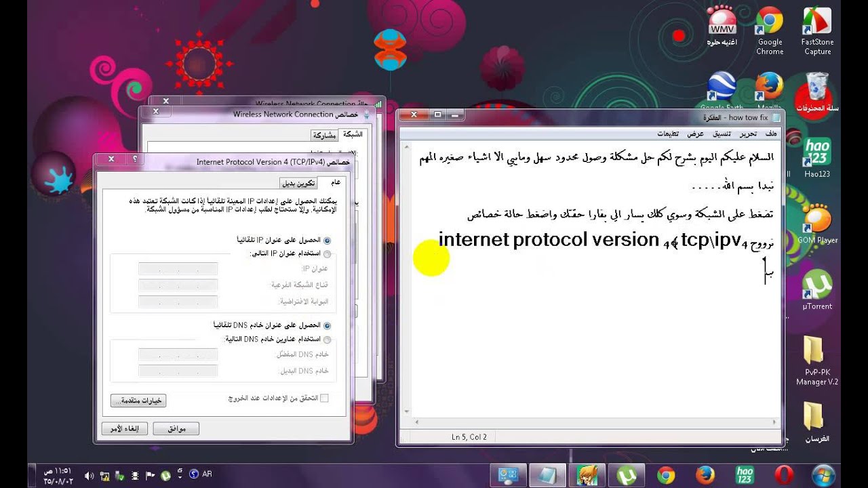Select use the following IP address radio
The height and width of the screenshot is (488, 868).
328,254
